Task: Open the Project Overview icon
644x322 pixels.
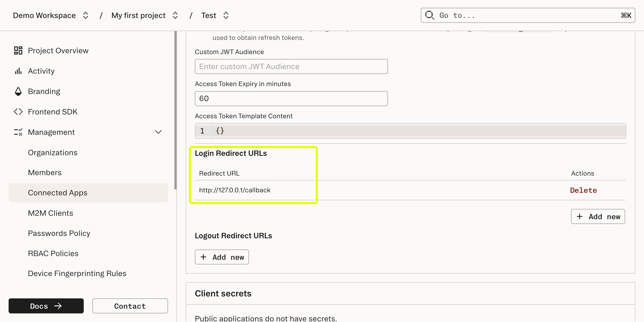Action: click(x=18, y=50)
